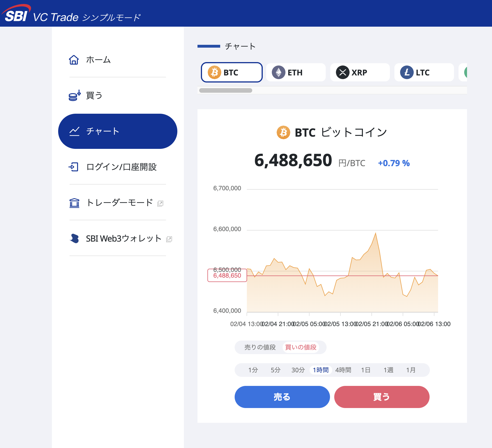This screenshot has width=492, height=448.
Task: Open the ホーム menu item
Action: point(118,60)
